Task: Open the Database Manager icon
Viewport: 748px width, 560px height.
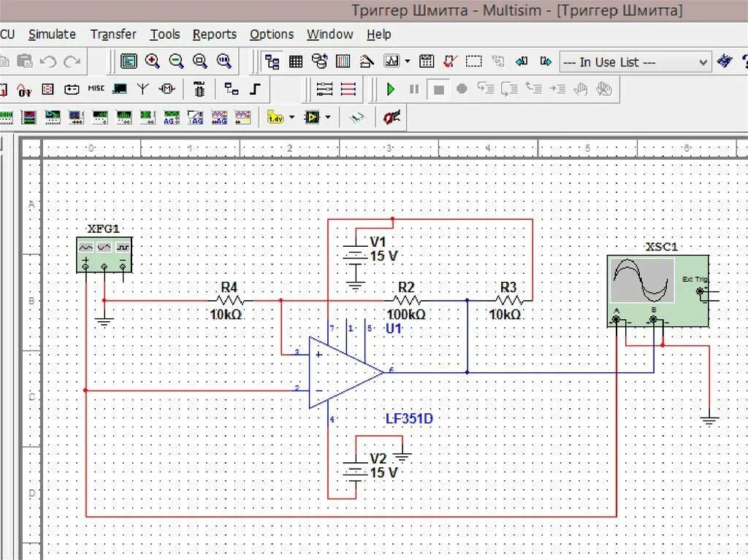Action: pos(319,61)
